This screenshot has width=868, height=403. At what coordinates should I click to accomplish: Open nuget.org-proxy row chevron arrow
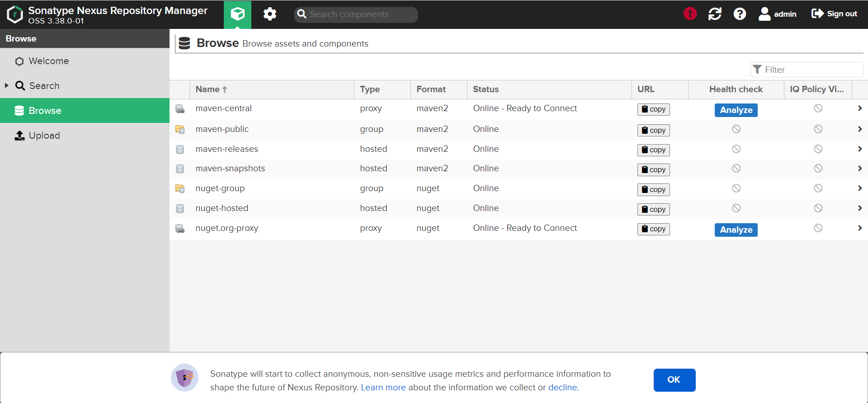pyautogui.click(x=859, y=228)
